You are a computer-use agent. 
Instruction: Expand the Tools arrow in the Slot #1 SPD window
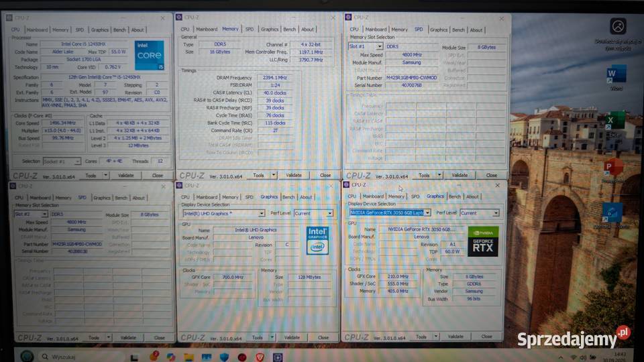[x=439, y=175]
